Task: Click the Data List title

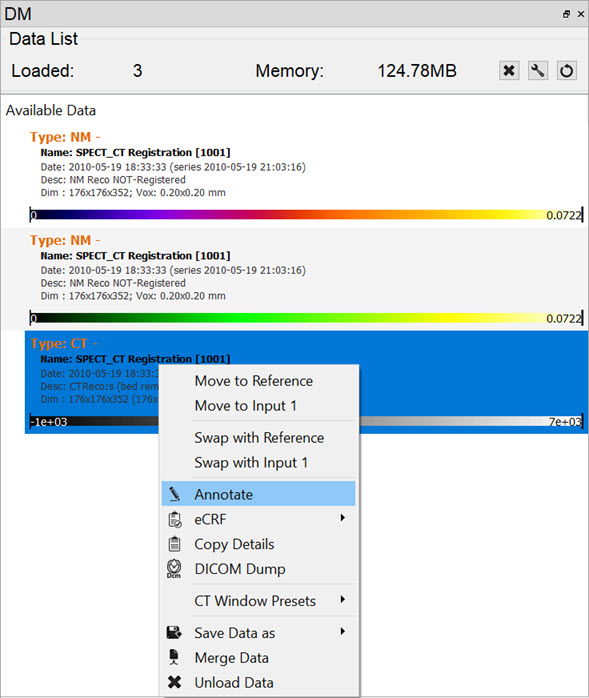Action: 44,39
